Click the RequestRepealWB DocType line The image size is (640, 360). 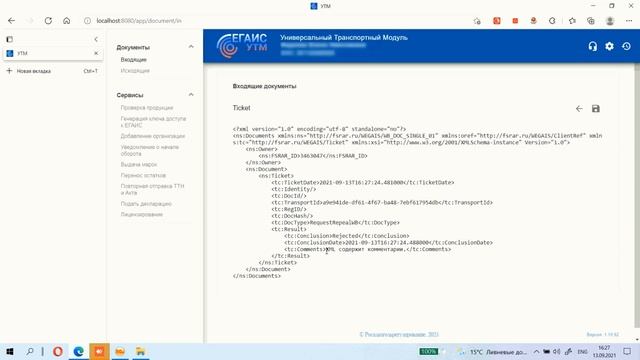[336, 223]
